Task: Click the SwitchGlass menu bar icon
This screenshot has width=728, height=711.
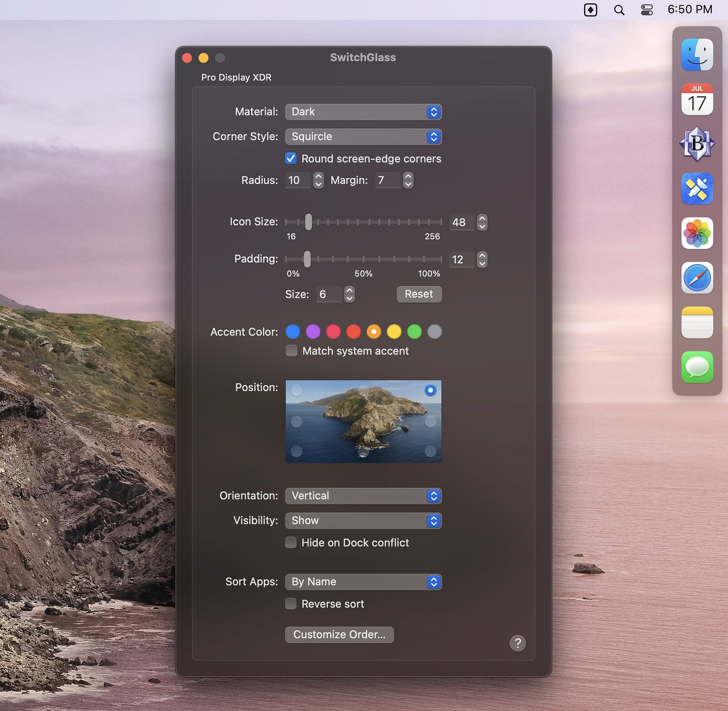Action: [590, 10]
